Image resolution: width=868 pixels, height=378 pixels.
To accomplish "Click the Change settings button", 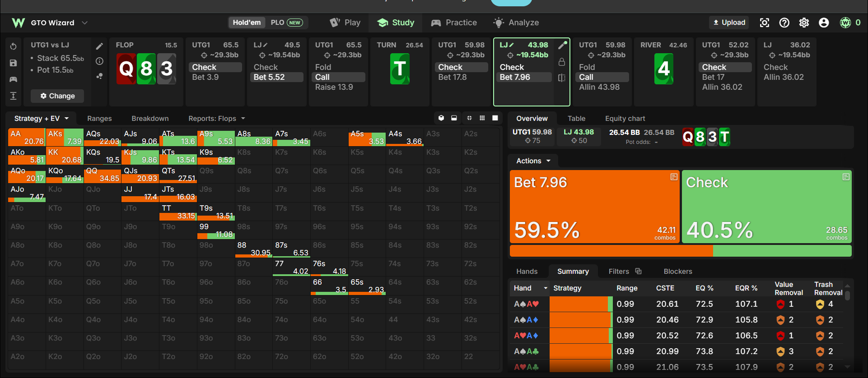I will 57,96.
